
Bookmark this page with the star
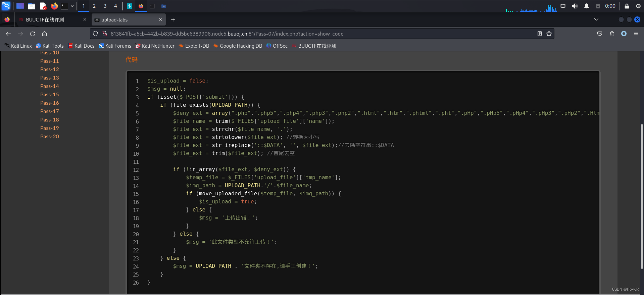coord(549,34)
